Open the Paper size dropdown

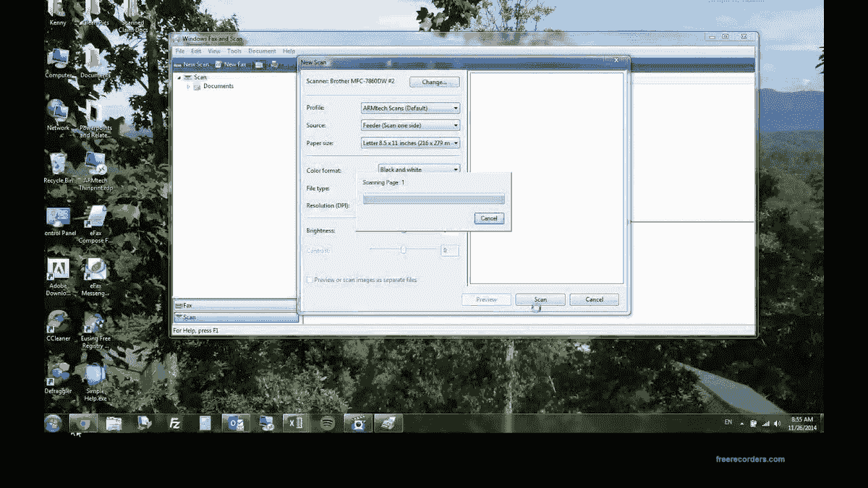(x=410, y=142)
